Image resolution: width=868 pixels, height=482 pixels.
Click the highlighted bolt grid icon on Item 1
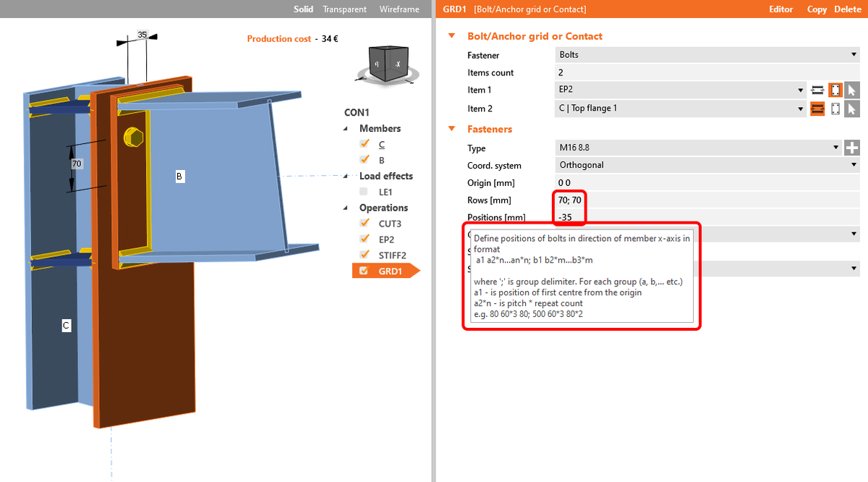[835, 90]
